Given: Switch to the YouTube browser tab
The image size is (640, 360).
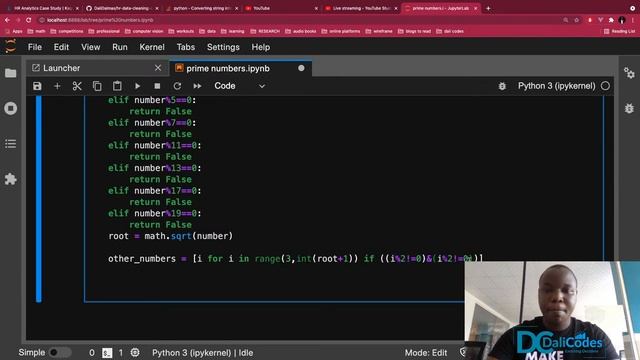Looking at the screenshot, I should click(282, 8).
